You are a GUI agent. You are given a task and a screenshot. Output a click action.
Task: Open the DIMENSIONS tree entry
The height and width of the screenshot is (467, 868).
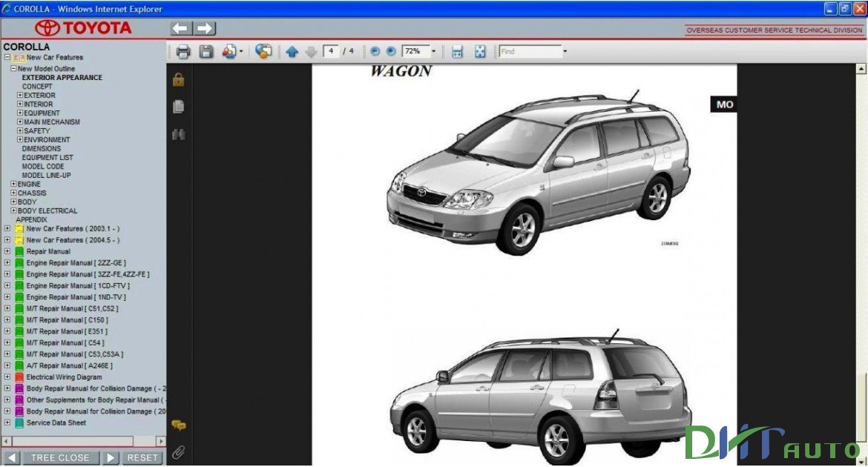pos(42,149)
